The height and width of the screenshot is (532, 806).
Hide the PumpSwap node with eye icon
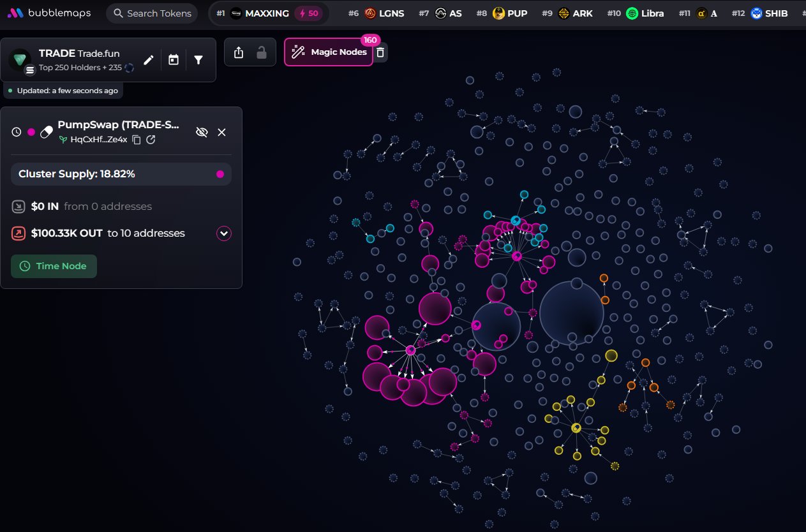[x=202, y=132]
